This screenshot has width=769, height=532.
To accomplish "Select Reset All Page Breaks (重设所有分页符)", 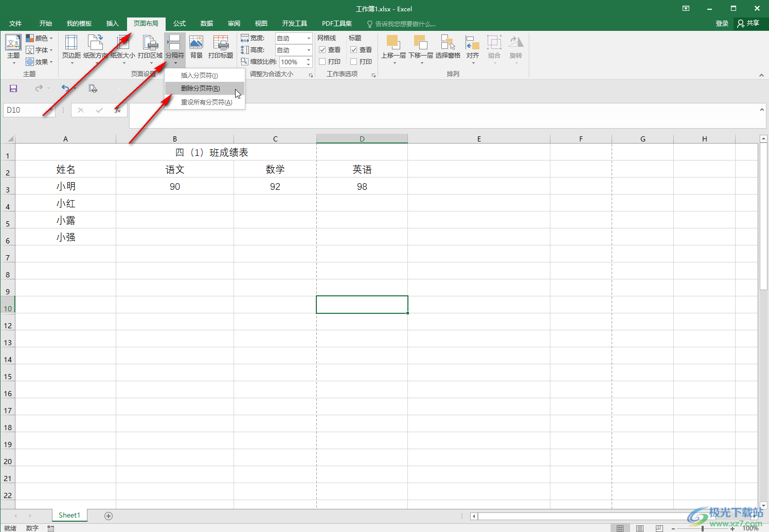I will tap(205, 102).
